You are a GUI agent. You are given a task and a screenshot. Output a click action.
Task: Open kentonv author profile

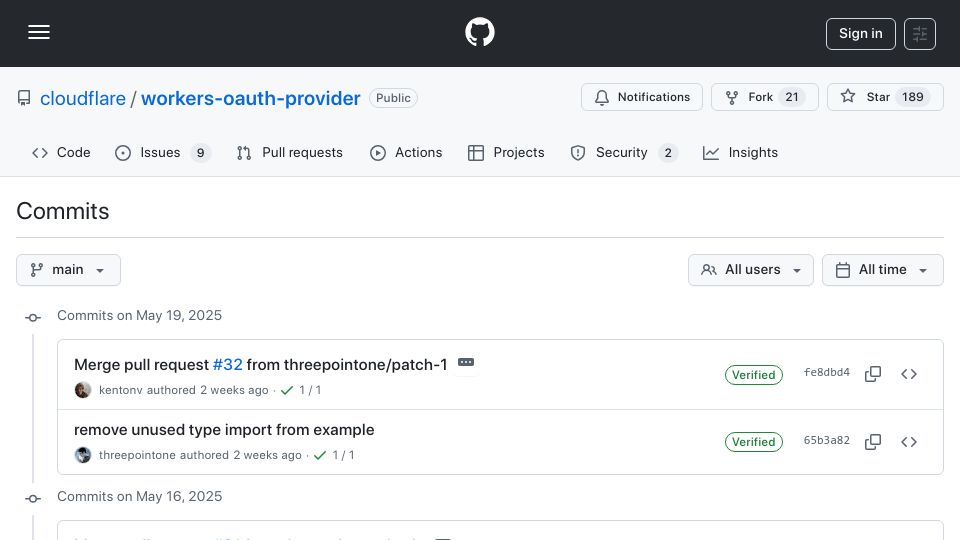tap(121, 390)
